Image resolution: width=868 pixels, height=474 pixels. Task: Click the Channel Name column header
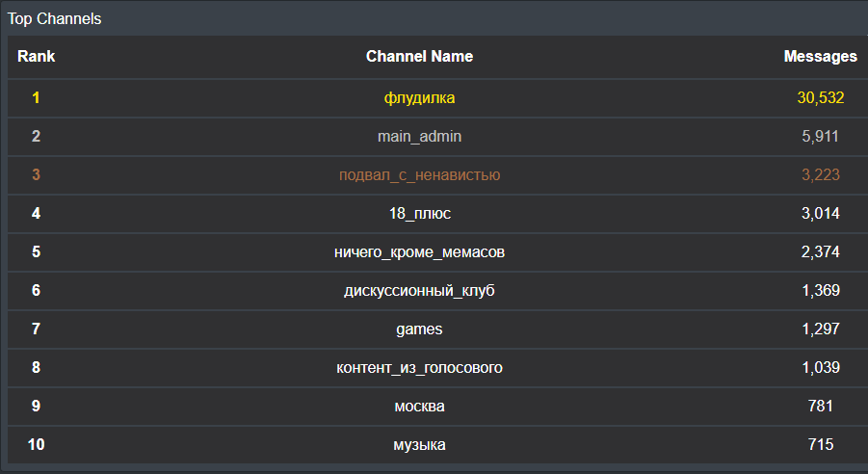[419, 57]
